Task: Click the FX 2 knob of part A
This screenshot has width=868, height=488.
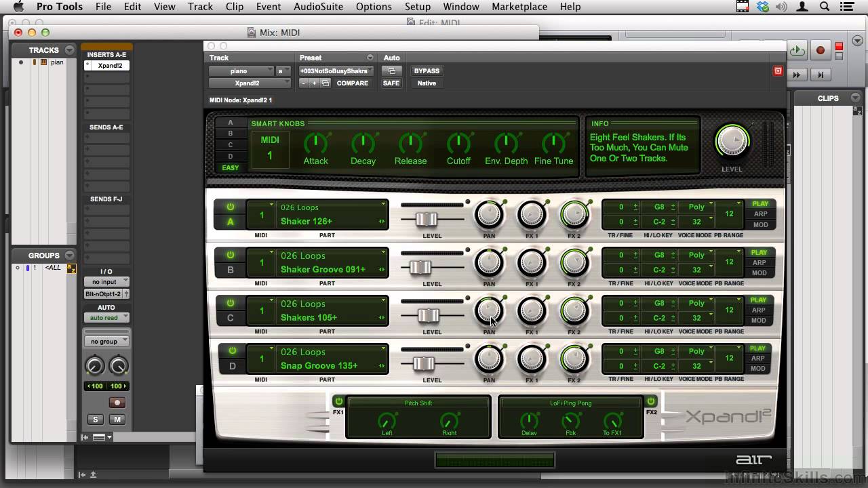Action: point(574,215)
